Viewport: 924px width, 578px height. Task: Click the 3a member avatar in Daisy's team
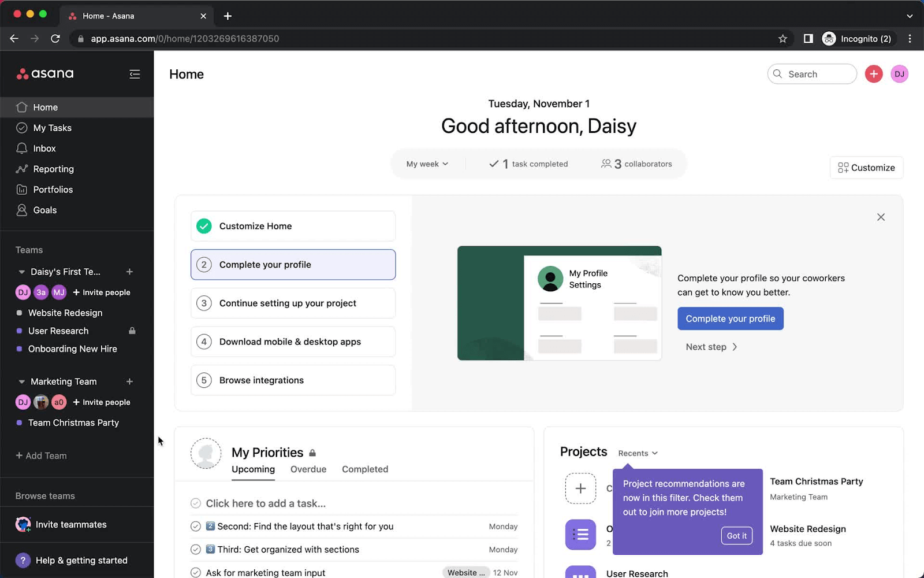[x=41, y=292]
